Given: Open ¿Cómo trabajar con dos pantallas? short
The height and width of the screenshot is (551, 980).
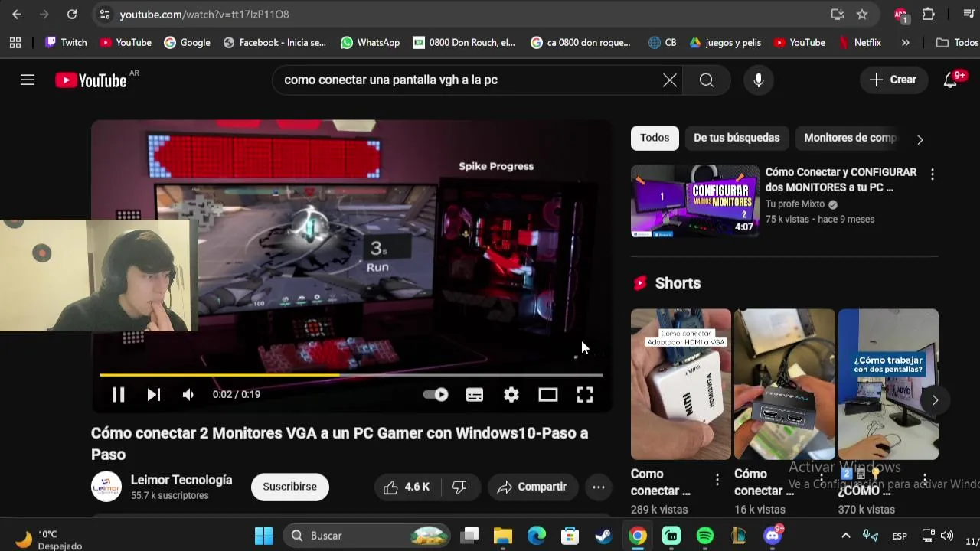Looking at the screenshot, I should [888, 384].
